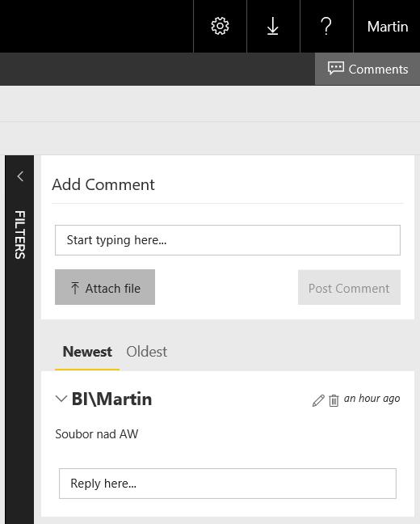
Task: Edit comment with the pencil icon
Action: click(318, 400)
